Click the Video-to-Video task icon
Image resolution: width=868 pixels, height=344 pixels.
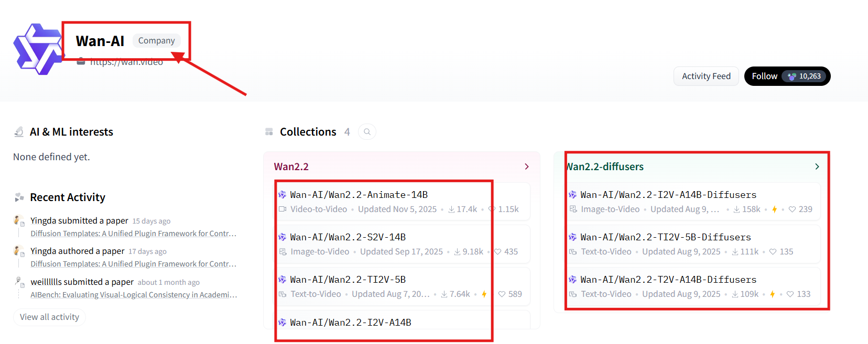pos(283,209)
